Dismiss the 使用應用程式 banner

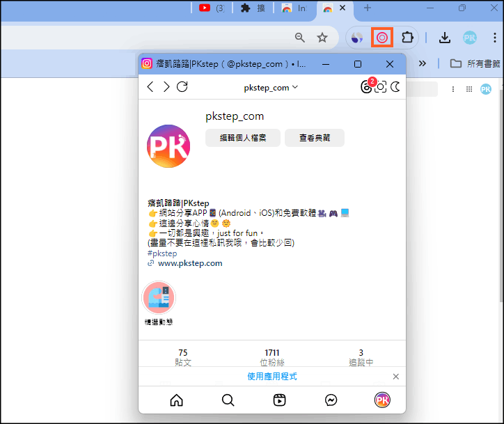click(396, 377)
